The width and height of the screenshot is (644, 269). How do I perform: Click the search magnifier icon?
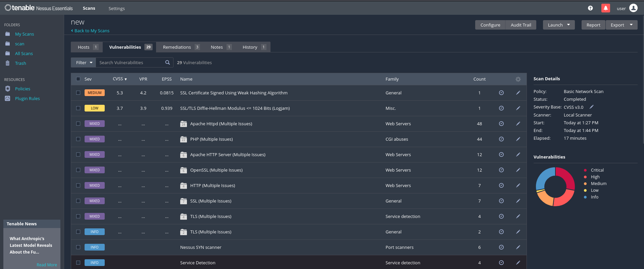167,62
